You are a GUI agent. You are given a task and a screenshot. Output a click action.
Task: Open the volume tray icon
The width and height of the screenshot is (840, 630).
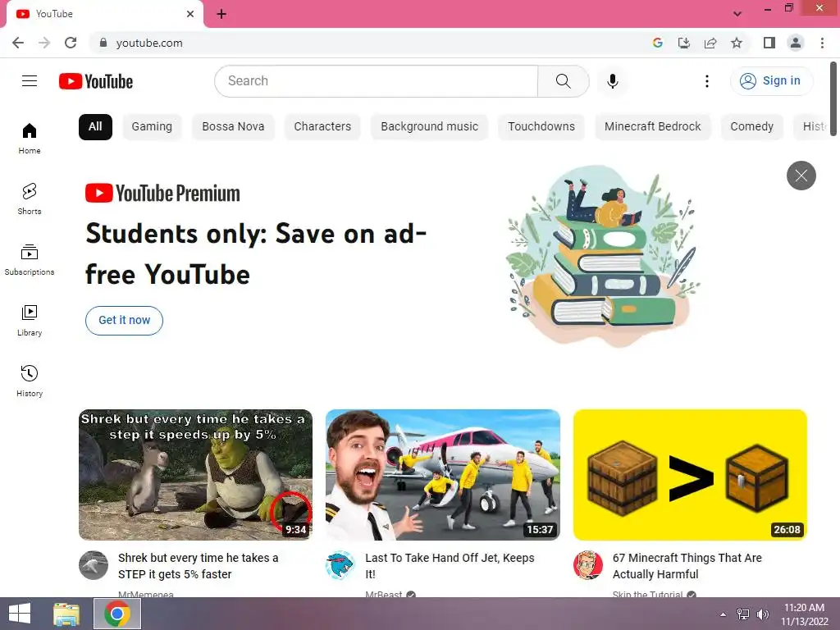pyautogui.click(x=762, y=614)
